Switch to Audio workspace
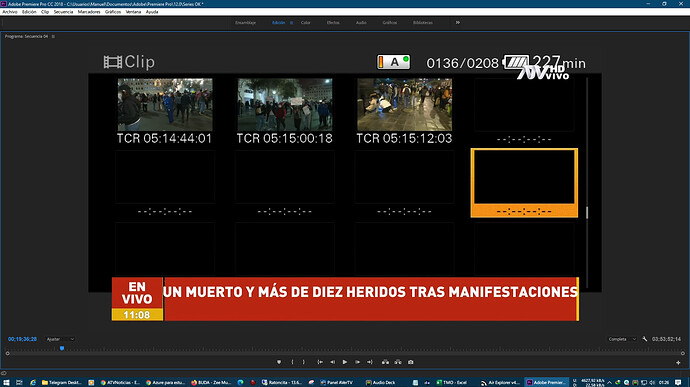Viewport: 690px width, 387px height. click(361, 22)
